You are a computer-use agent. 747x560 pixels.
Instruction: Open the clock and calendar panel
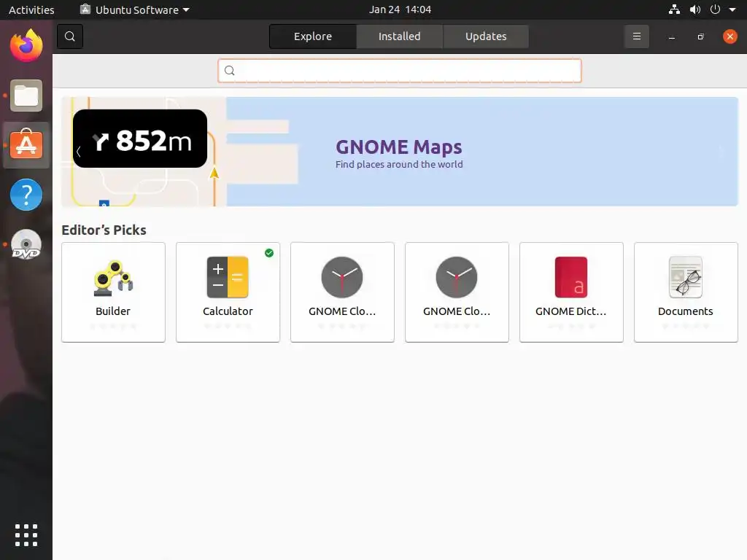(x=400, y=9)
